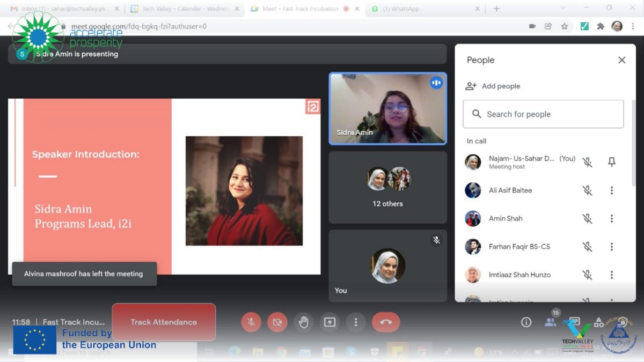Open Chrome's three-dot menu
Viewport: 644px width, 362px height.
click(x=634, y=26)
